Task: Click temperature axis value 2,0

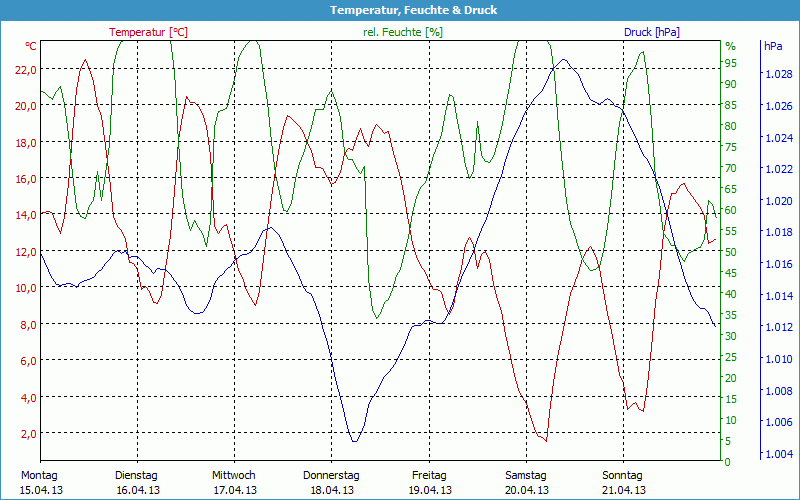Action: click(x=29, y=434)
